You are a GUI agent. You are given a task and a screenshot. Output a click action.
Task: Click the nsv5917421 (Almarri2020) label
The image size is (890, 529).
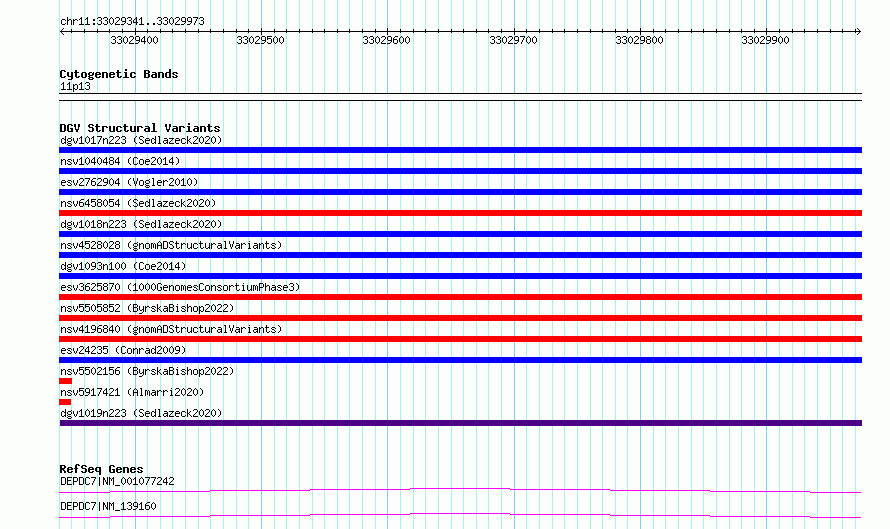point(132,392)
